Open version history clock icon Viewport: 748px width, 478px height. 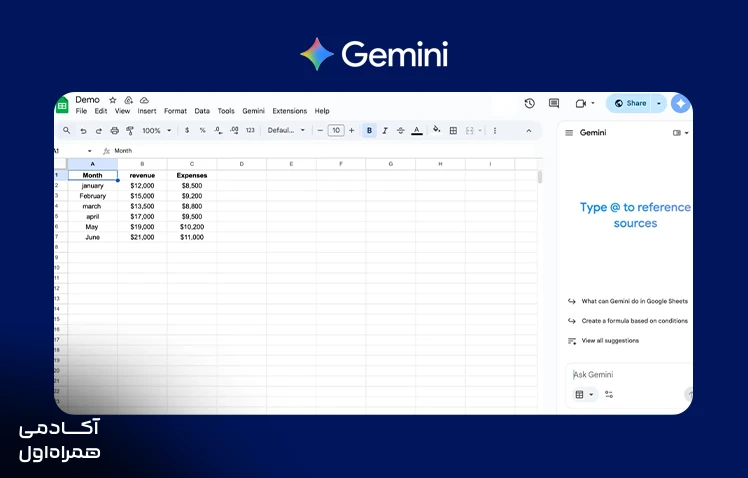(530, 104)
